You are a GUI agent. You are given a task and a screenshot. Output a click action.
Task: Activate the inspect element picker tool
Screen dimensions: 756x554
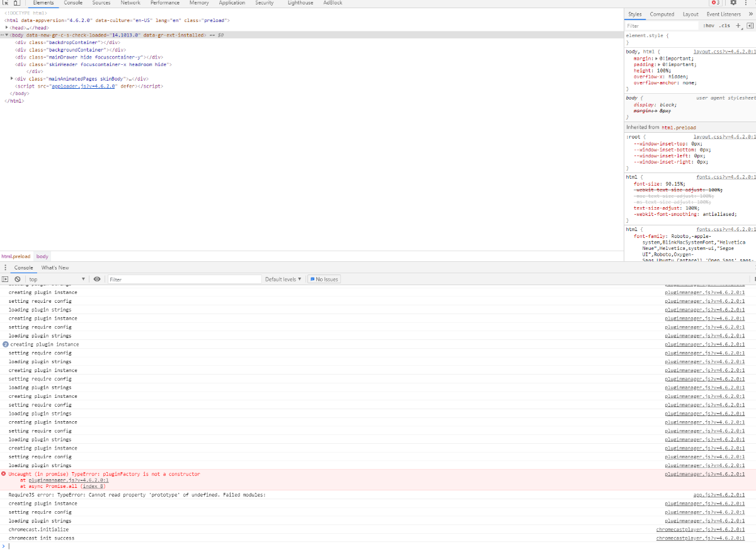5,3
